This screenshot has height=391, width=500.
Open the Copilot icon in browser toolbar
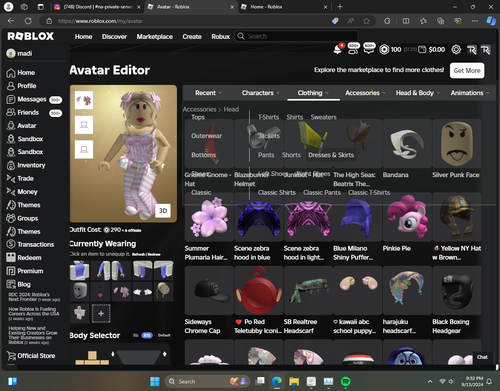tap(491, 21)
